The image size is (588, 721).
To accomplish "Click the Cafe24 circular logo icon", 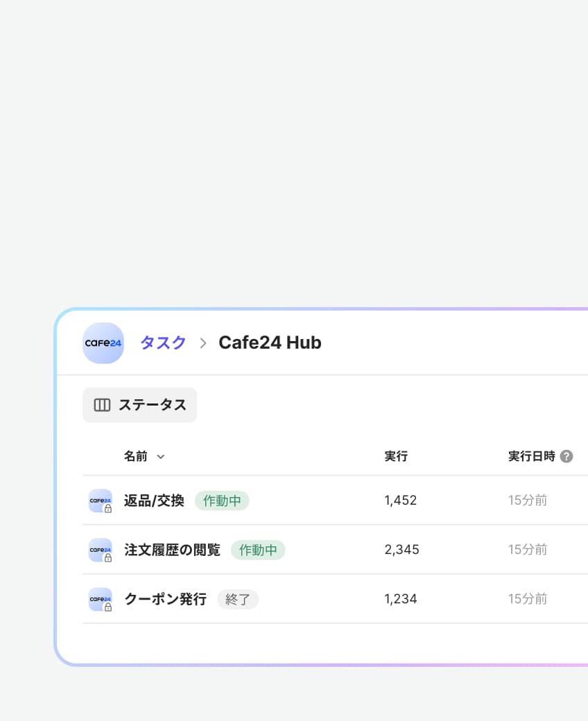I will point(103,342).
